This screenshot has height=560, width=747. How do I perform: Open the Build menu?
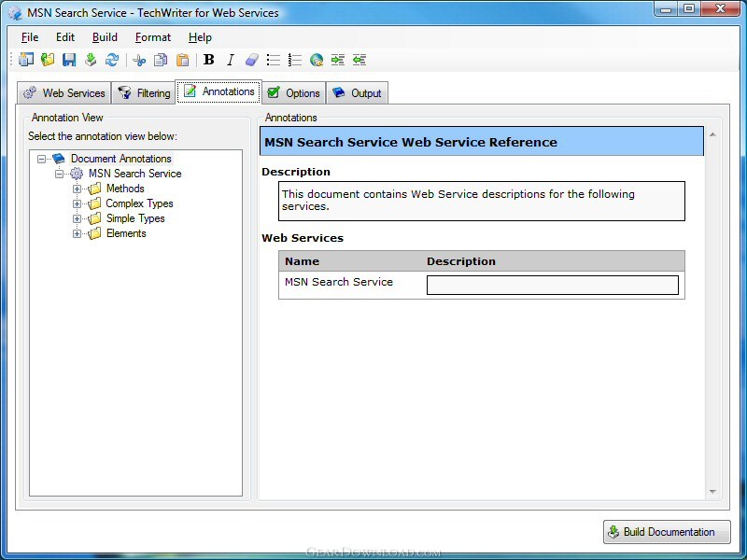coord(105,37)
